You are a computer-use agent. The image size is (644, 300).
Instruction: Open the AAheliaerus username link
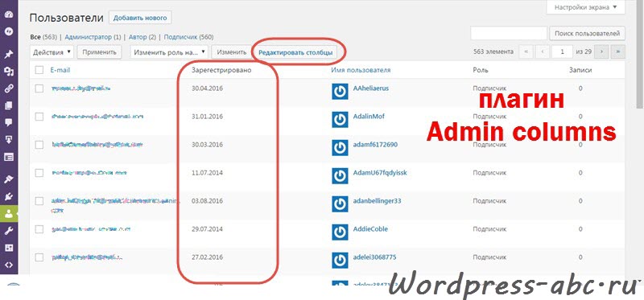[371, 88]
